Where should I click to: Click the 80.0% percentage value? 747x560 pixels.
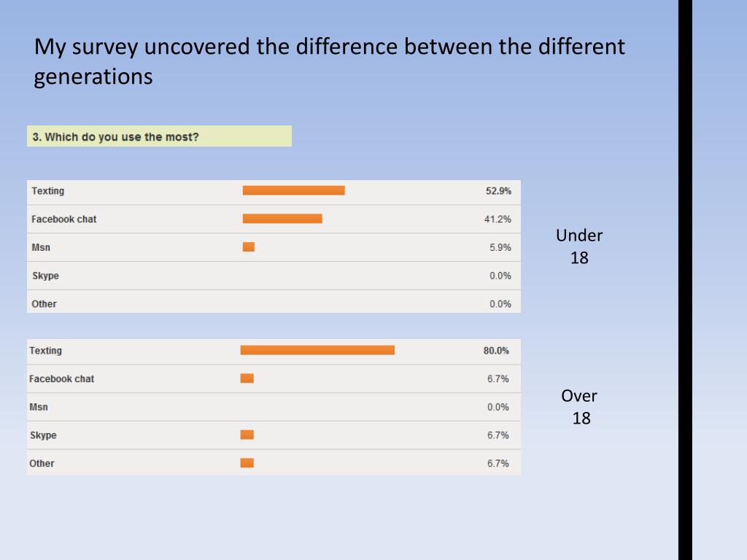[x=496, y=351]
